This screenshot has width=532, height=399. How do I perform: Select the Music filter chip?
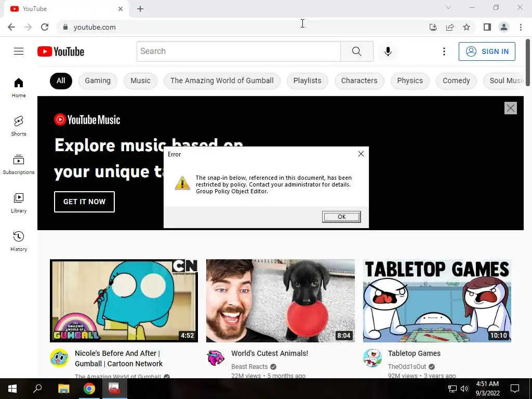(x=140, y=81)
